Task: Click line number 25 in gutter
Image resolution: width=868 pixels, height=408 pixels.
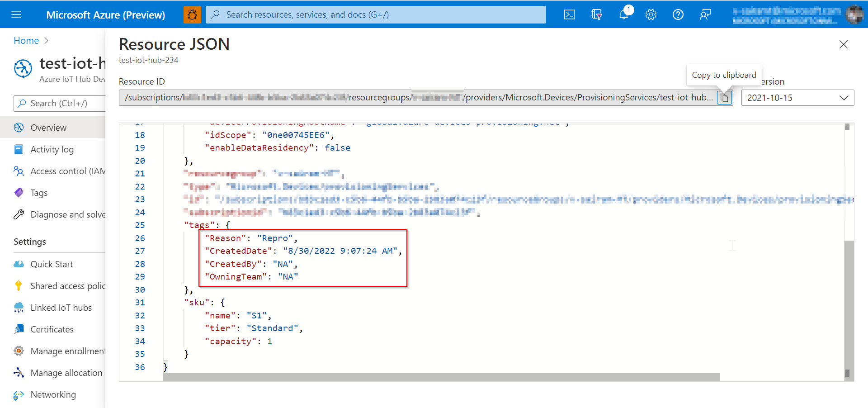Action: click(140, 225)
